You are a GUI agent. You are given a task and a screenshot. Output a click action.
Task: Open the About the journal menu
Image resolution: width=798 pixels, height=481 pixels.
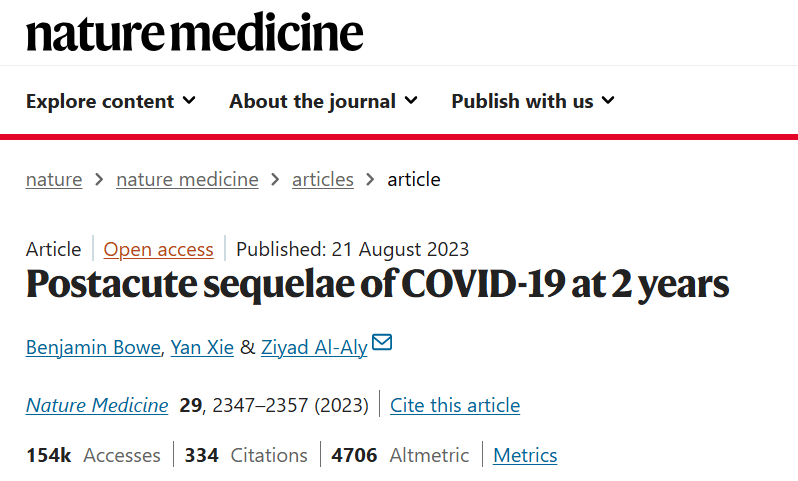click(312, 101)
